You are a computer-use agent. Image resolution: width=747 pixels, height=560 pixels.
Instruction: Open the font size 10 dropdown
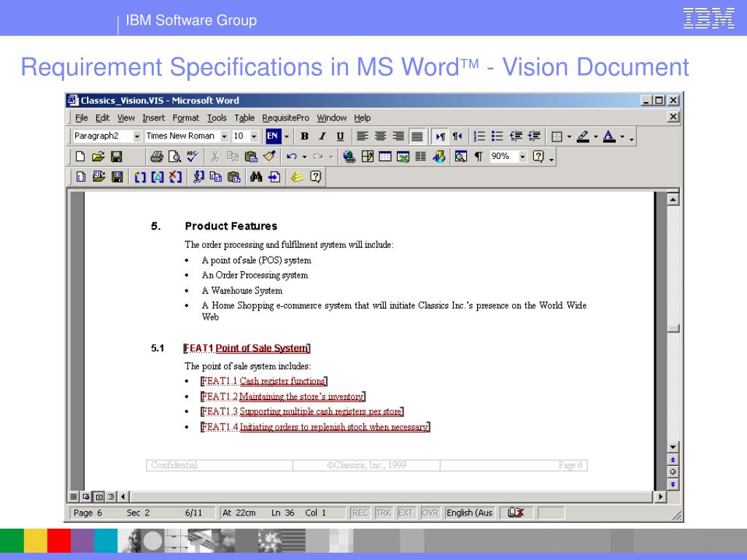click(x=254, y=136)
